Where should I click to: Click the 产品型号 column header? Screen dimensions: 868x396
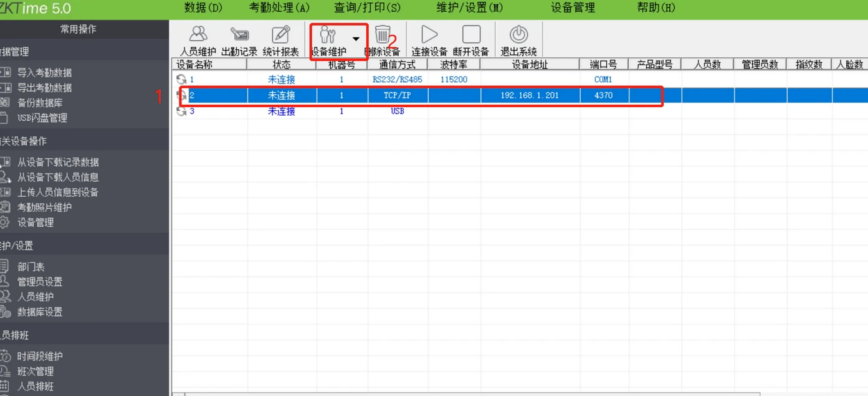pyautogui.click(x=655, y=64)
